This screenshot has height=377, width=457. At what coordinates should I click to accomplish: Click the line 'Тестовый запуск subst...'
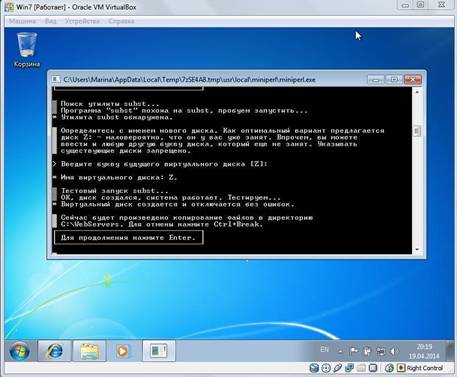point(115,191)
